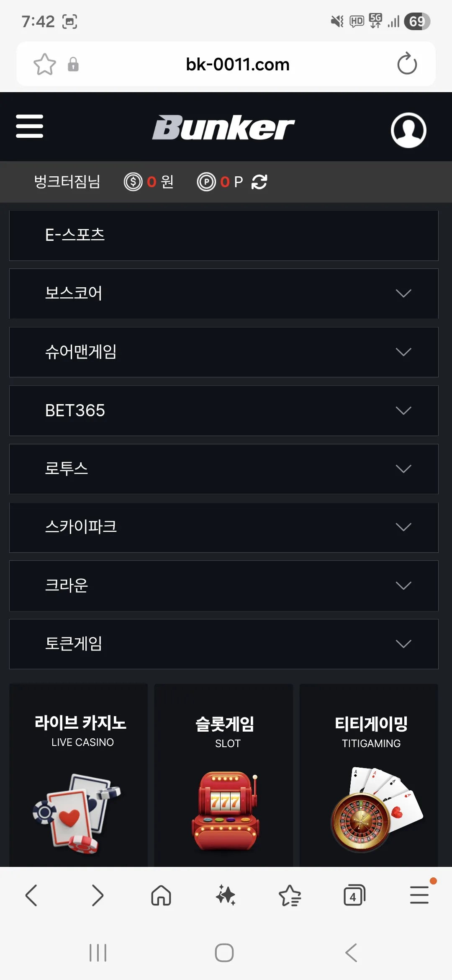Expand the 토큰게임 section
This screenshot has width=452, height=980.
click(224, 644)
